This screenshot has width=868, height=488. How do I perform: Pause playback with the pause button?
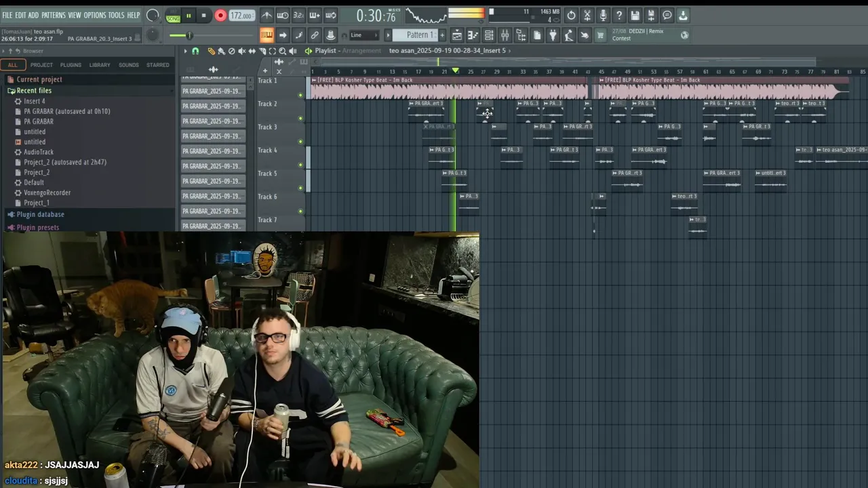[189, 16]
